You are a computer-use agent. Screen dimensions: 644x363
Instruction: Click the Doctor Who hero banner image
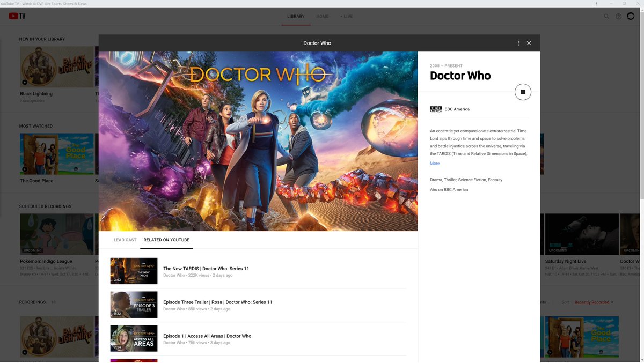pyautogui.click(x=258, y=142)
